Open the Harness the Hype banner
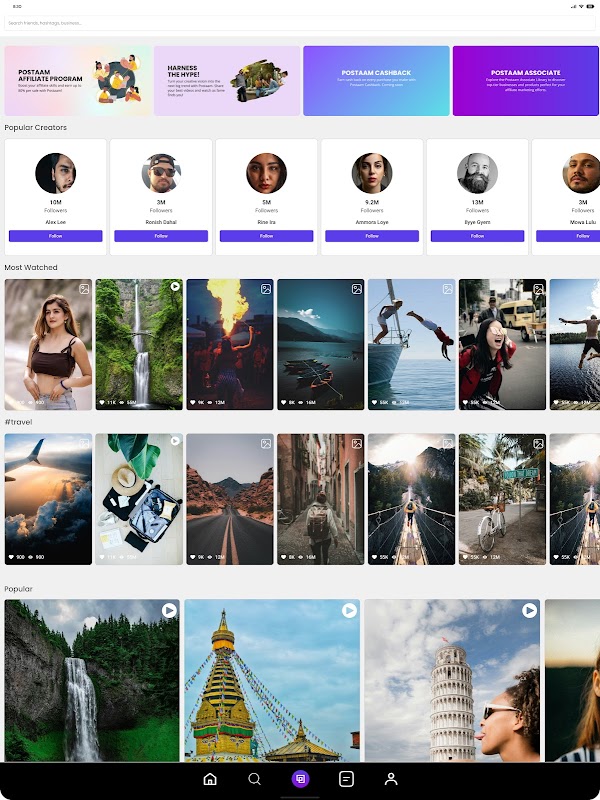Viewport: 600px width, 800px height. [x=227, y=81]
